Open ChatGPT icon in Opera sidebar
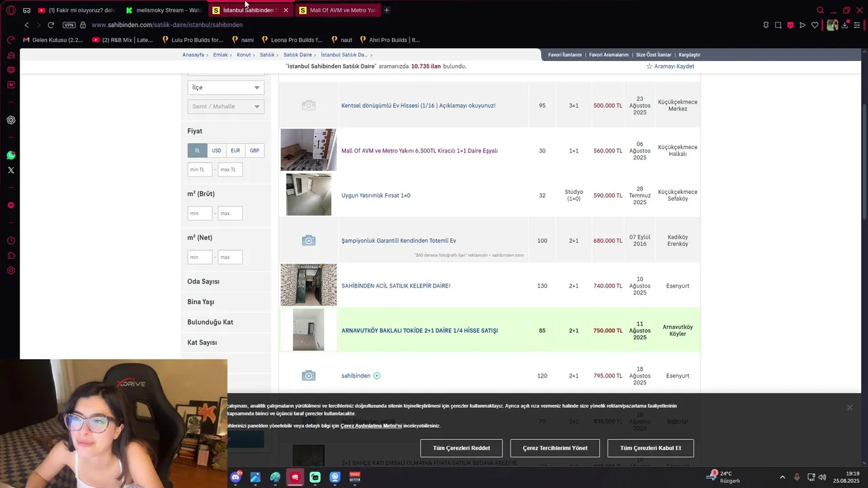Screen dimensions: 868x488 (x=11, y=120)
